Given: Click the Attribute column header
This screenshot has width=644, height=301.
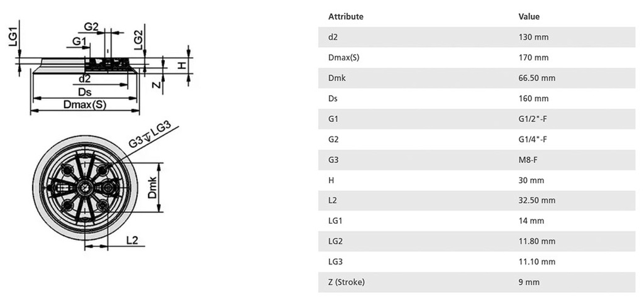Looking at the screenshot, I should [346, 17].
